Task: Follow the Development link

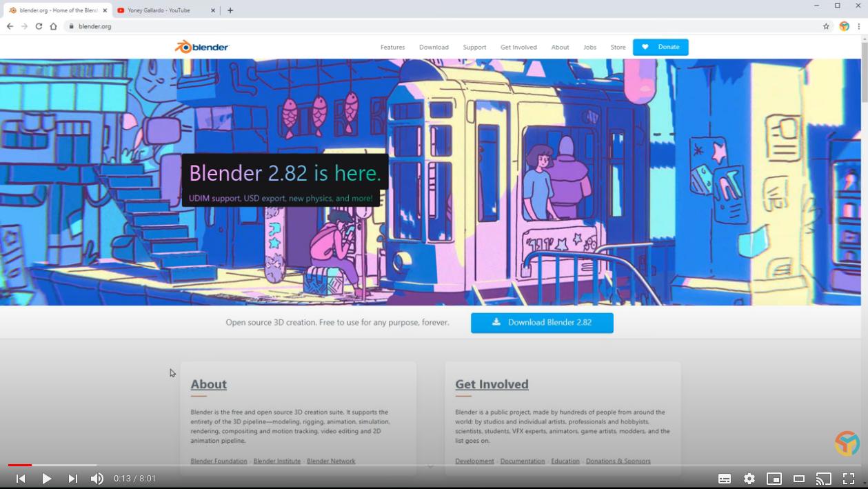Action: [x=474, y=461]
